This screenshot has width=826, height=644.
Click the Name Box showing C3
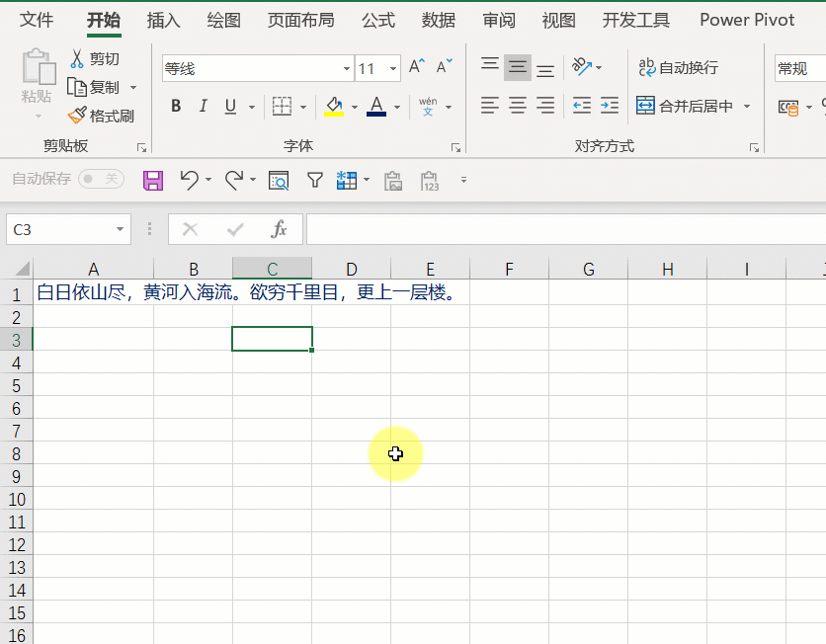[68, 229]
